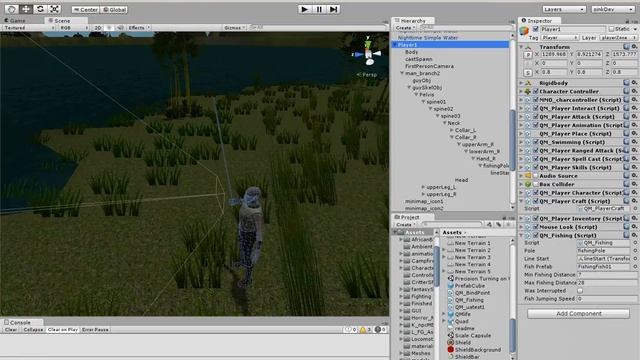The height and width of the screenshot is (360, 640).
Task: Click Fish Prefab object picker circle
Action: [x=635, y=267]
